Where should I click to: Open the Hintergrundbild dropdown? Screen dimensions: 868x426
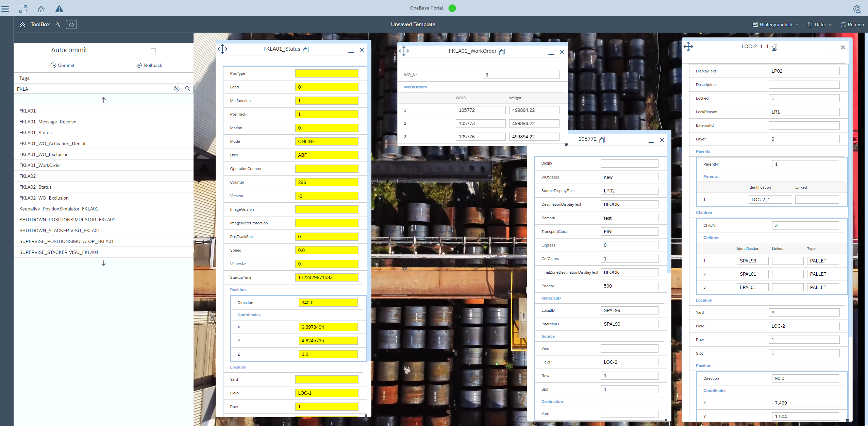[x=775, y=24]
